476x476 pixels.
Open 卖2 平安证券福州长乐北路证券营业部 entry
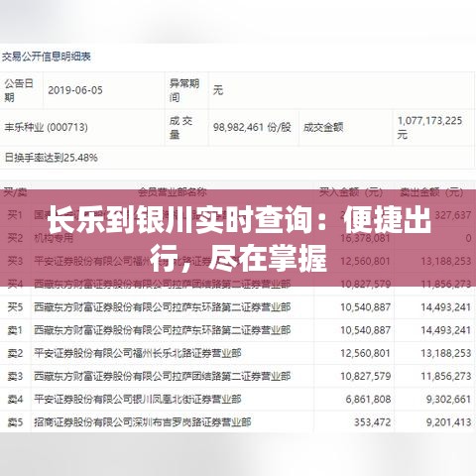(138, 353)
